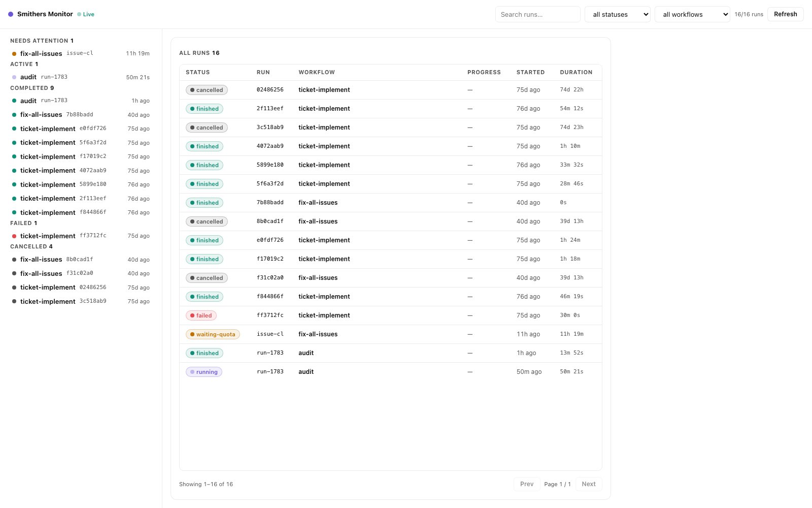
Task: Click the COMPLETED 9 section heading
Action: point(32,88)
